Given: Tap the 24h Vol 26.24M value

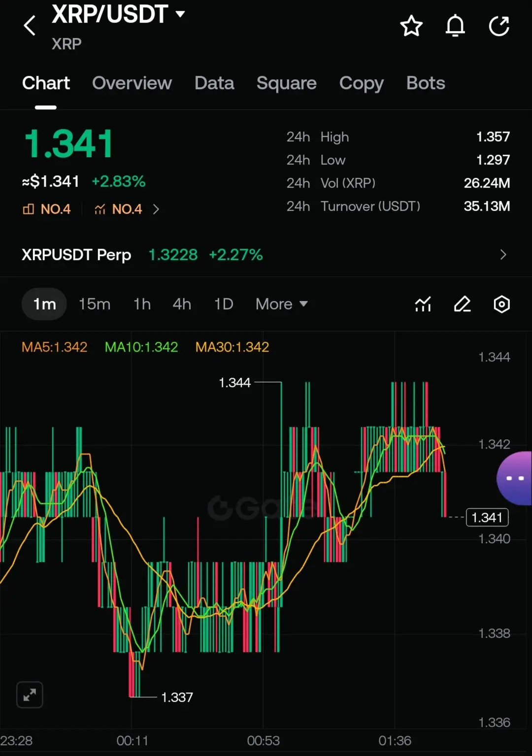Looking at the screenshot, I should click(487, 183).
